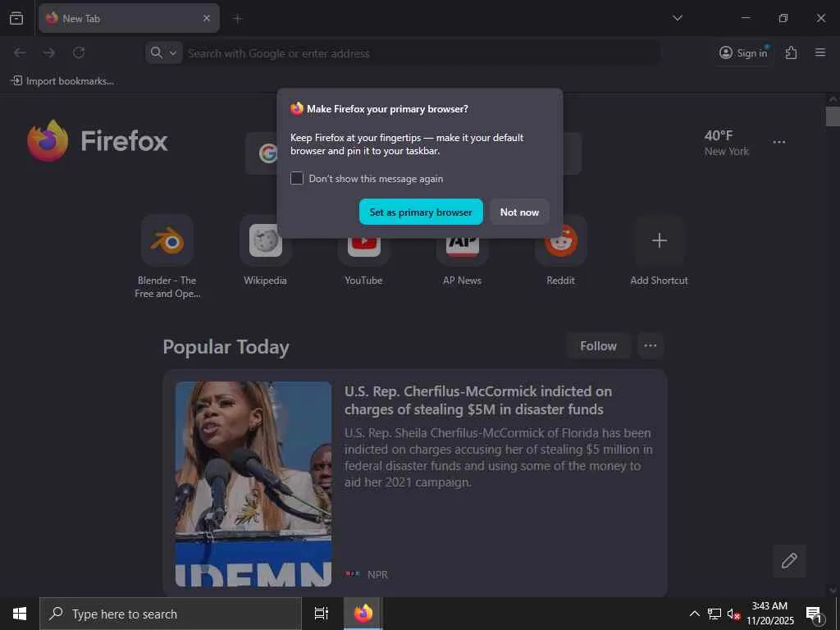
Task: Dismiss dialog with Not now
Action: coord(519,212)
